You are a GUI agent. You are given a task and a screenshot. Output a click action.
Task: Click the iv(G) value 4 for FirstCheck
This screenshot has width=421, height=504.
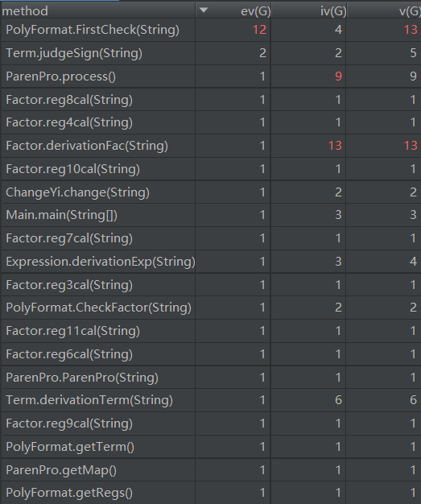338,30
